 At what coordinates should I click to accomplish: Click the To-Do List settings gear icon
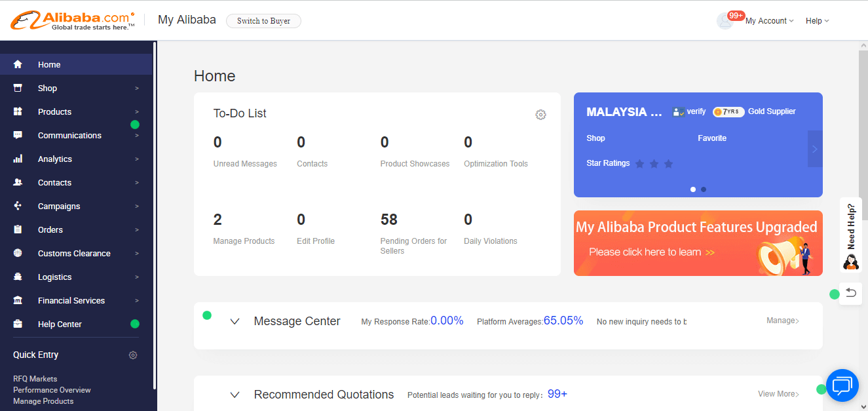[540, 115]
